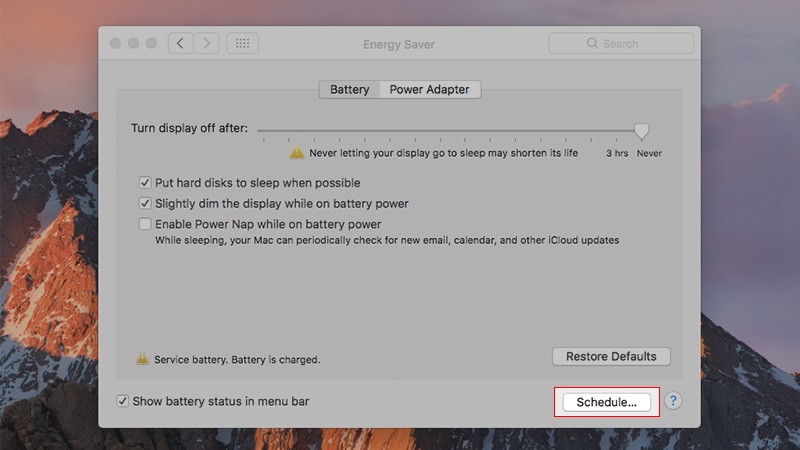The image size is (800, 450).
Task: Set the display off slider to the 3 hrs mark
Action: (x=617, y=133)
